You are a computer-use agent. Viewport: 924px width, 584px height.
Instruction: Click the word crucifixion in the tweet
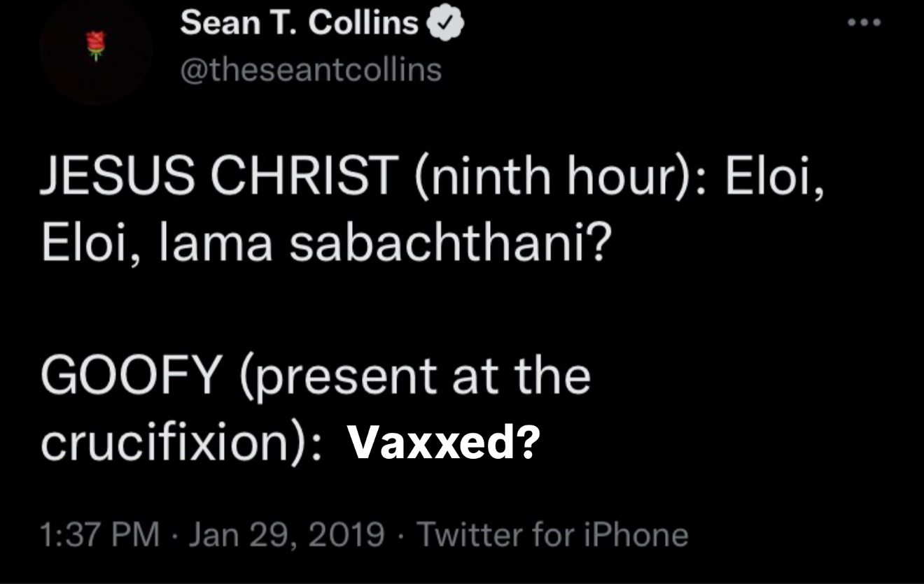169,443
